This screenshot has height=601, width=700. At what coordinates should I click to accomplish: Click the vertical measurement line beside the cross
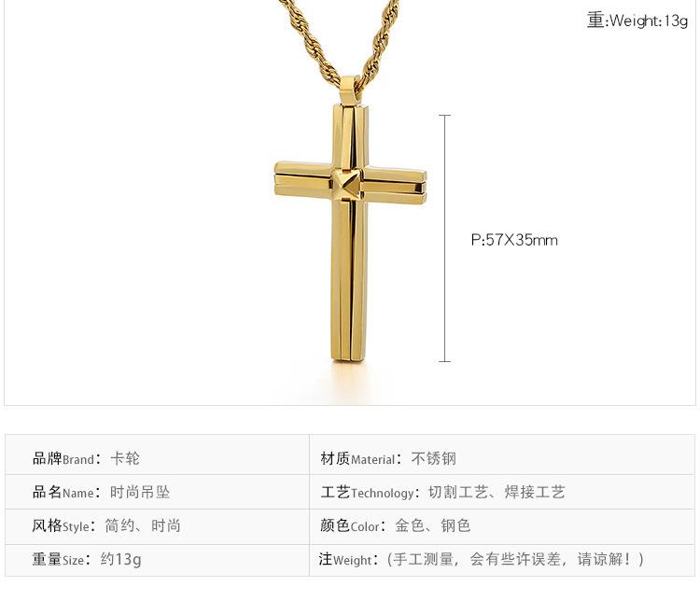coord(444,238)
